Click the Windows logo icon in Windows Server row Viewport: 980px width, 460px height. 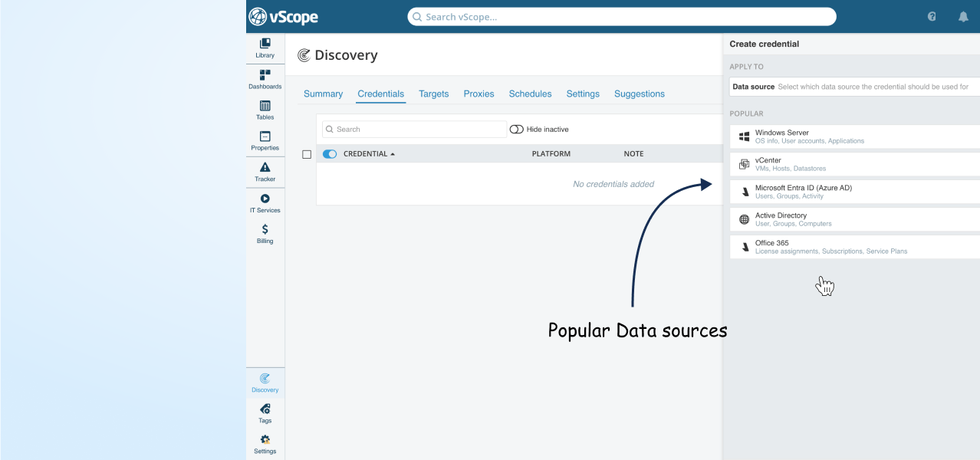[744, 136]
